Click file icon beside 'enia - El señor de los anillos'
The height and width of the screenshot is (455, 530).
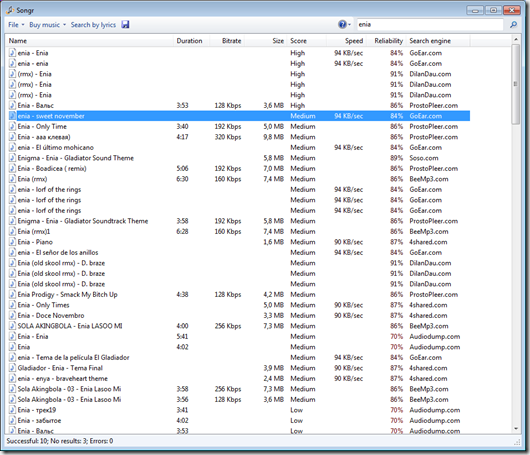click(x=12, y=253)
